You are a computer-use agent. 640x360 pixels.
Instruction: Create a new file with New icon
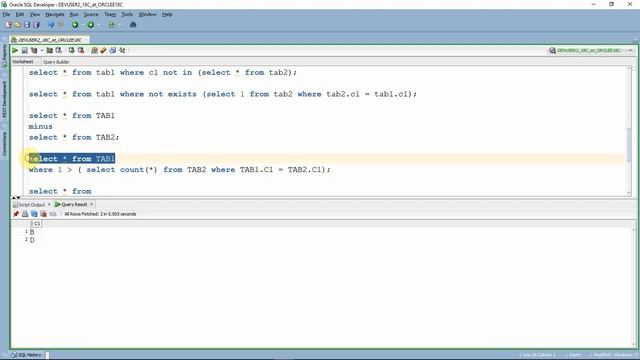click(x=8, y=25)
